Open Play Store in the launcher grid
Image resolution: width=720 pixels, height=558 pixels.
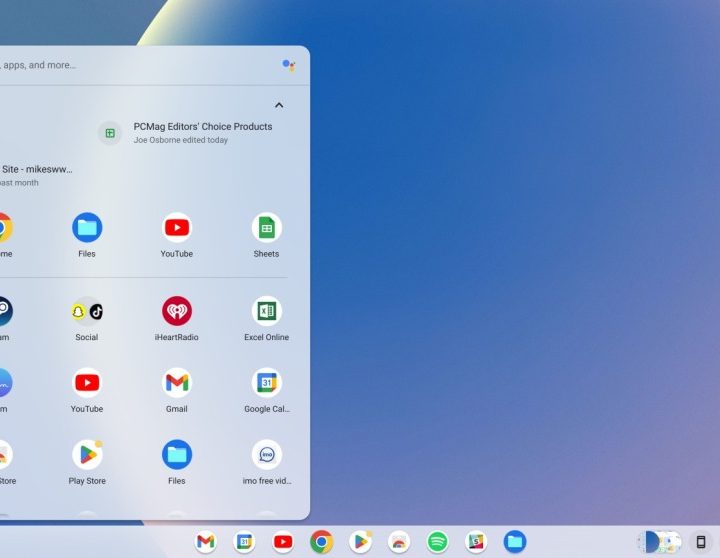click(x=87, y=455)
